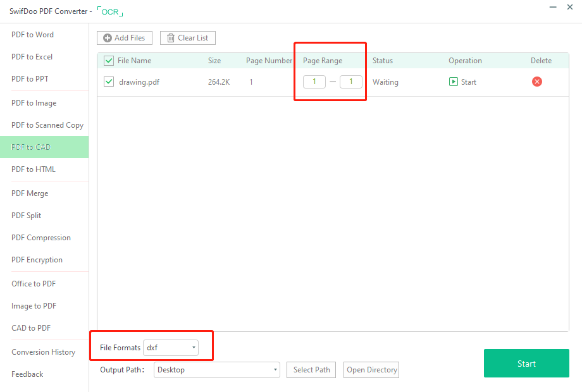Click the Status column header
Viewport: 582px width, 392px height.
click(x=383, y=61)
